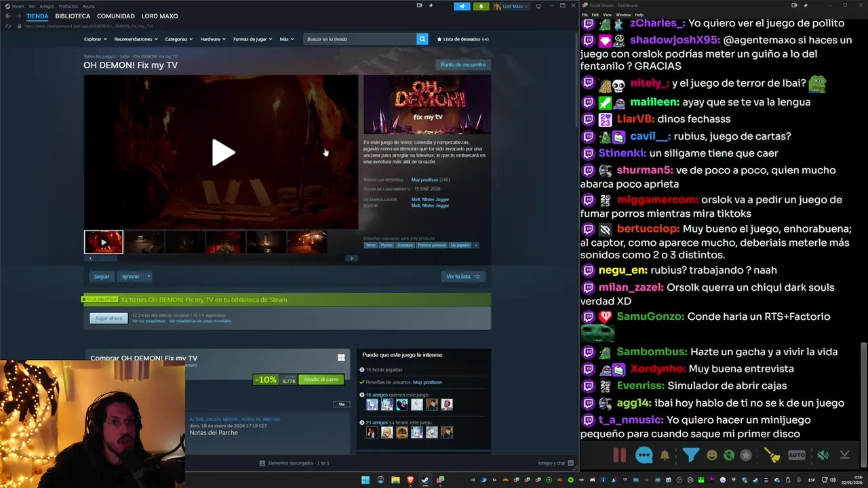868x488 pixels.
Task: Open Steam notifications green bell
Action: pos(481,6)
